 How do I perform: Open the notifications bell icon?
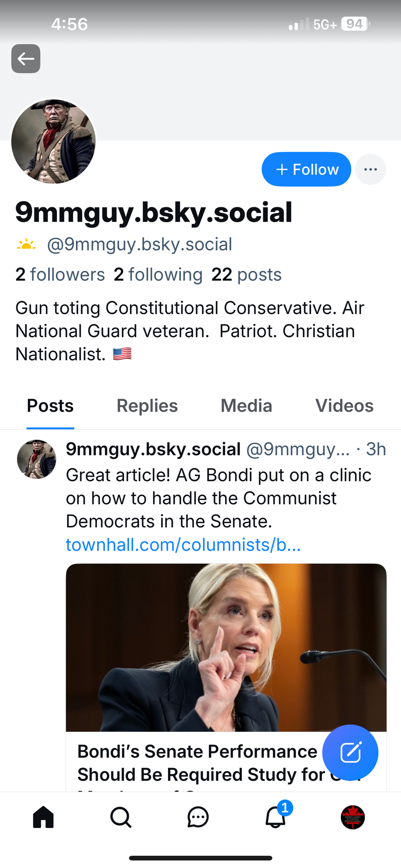[276, 818]
